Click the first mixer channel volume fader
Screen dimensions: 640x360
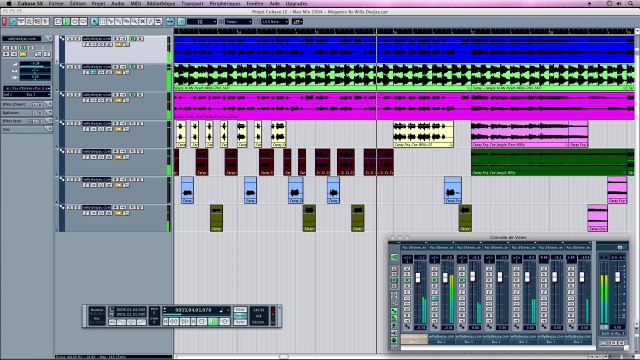pyautogui.click(x=418, y=278)
